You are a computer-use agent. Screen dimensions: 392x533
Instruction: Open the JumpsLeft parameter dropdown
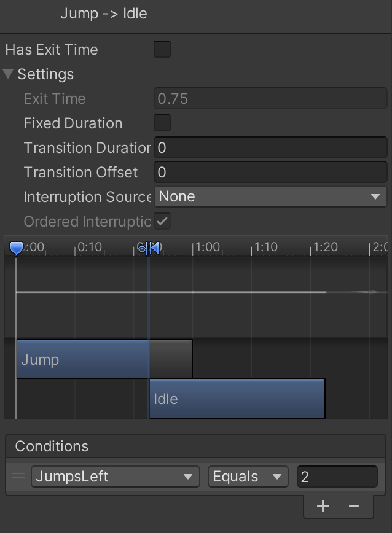(x=115, y=476)
